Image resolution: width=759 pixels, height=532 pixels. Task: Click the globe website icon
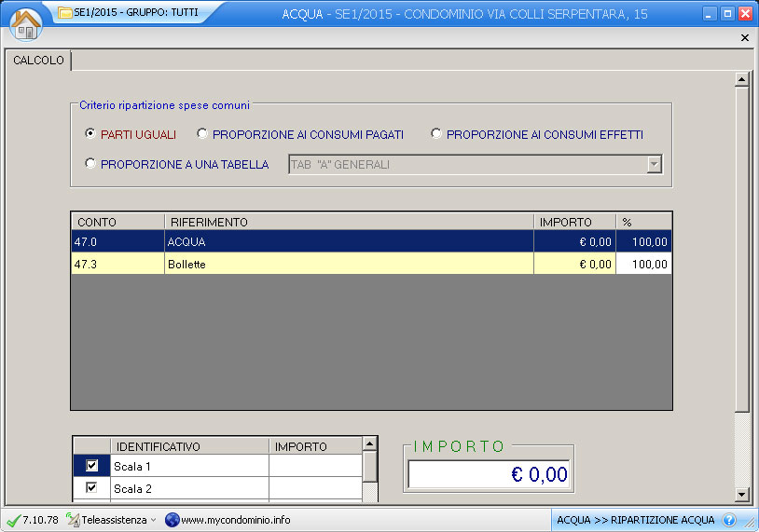point(172,520)
